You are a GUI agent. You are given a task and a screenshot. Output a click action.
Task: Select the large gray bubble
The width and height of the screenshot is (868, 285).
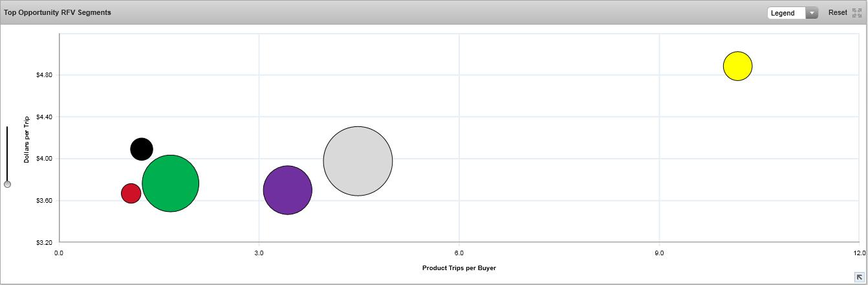pyautogui.click(x=358, y=161)
